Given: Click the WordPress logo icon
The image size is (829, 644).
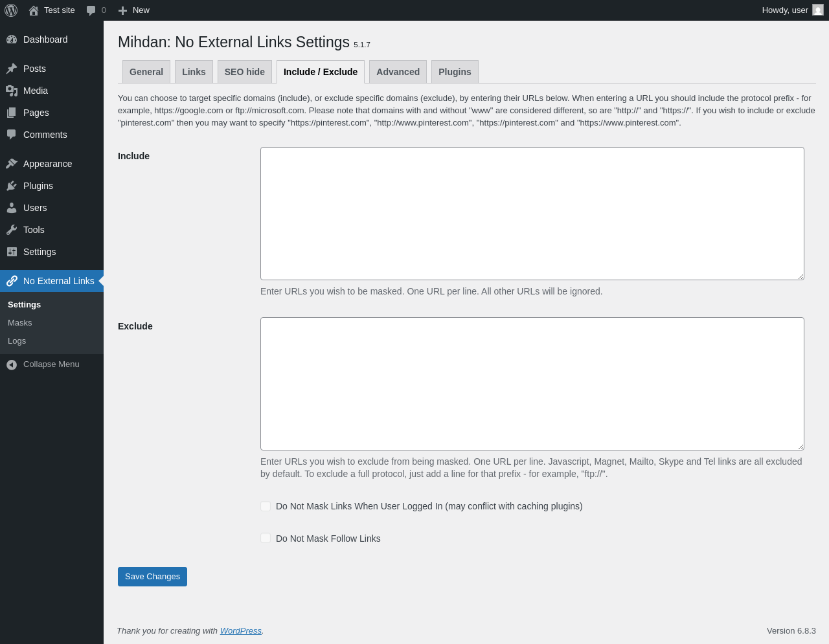Looking at the screenshot, I should [11, 10].
